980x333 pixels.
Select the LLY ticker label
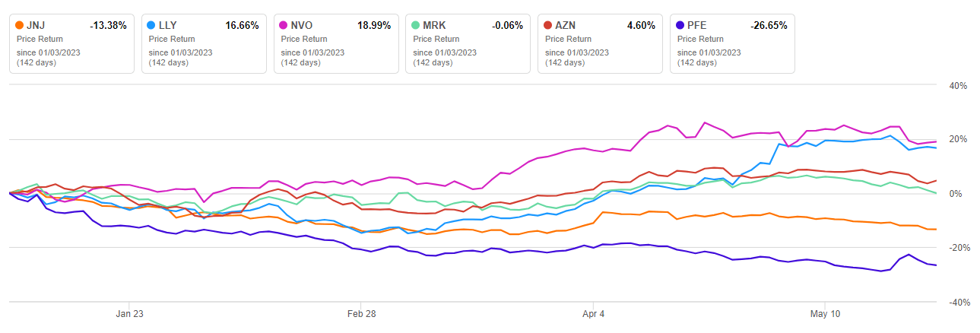[x=167, y=25]
